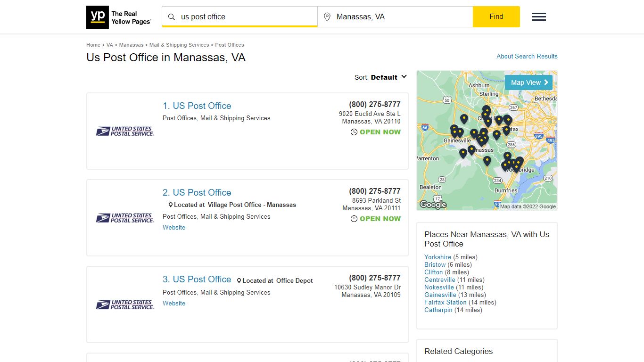
Task: Open listing 3. US Post Office
Action: 197,280
